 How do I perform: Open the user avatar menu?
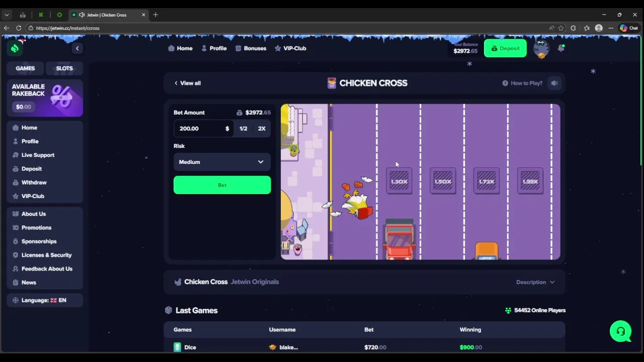pyautogui.click(x=541, y=49)
